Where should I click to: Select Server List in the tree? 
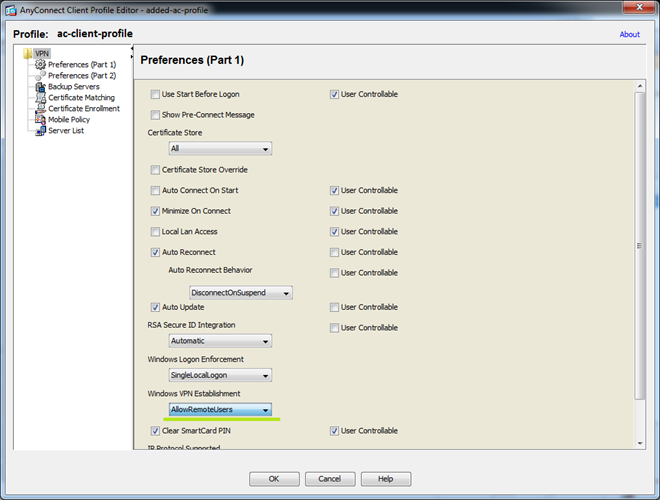pyautogui.click(x=66, y=130)
